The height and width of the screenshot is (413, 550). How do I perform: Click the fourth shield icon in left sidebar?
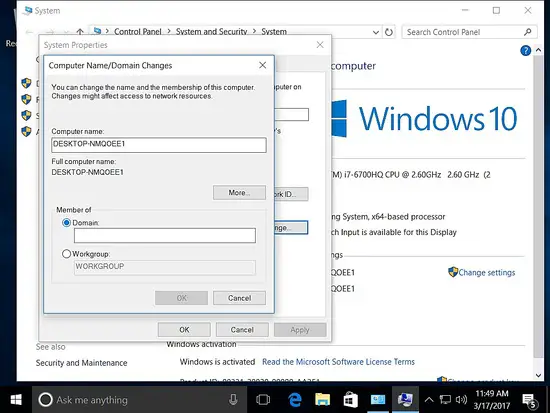[x=26, y=131]
